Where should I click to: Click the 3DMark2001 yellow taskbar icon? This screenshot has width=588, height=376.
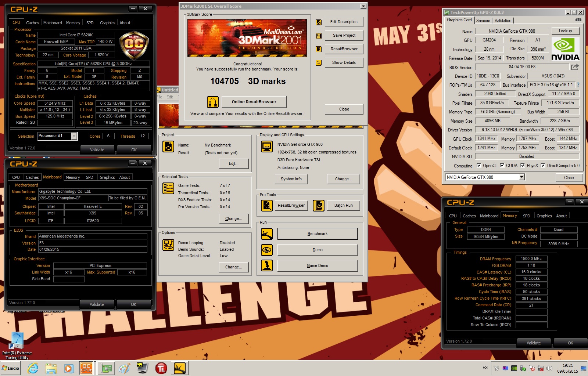click(180, 368)
